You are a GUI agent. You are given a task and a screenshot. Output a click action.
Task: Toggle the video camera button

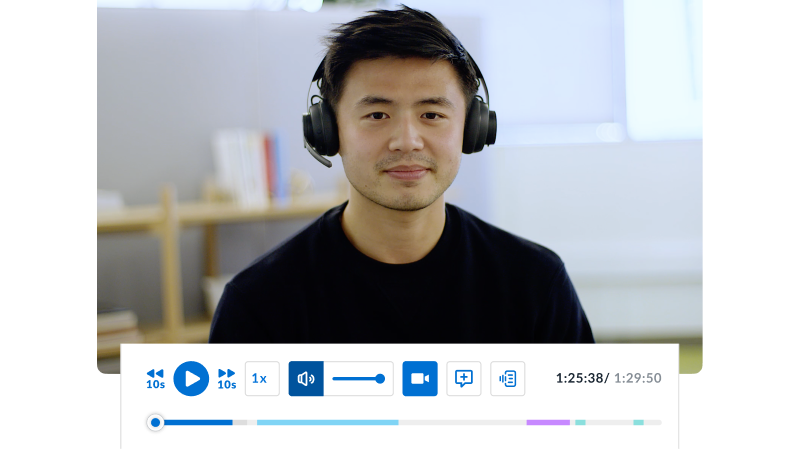(x=420, y=379)
